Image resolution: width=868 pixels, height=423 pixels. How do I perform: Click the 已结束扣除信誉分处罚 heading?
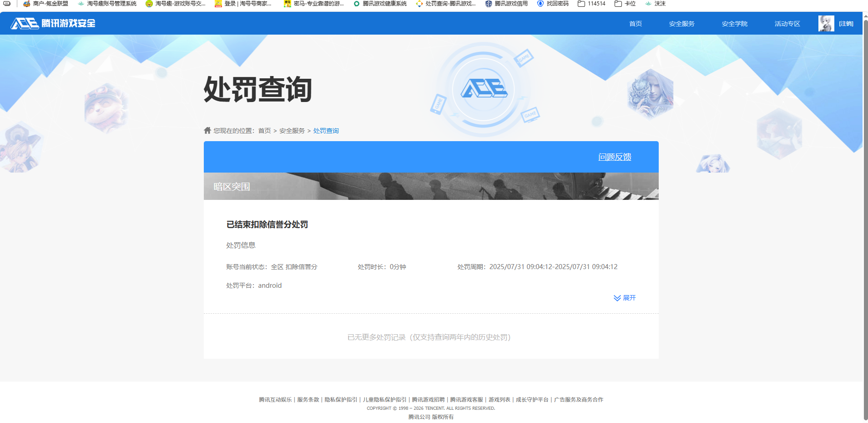pyautogui.click(x=267, y=224)
